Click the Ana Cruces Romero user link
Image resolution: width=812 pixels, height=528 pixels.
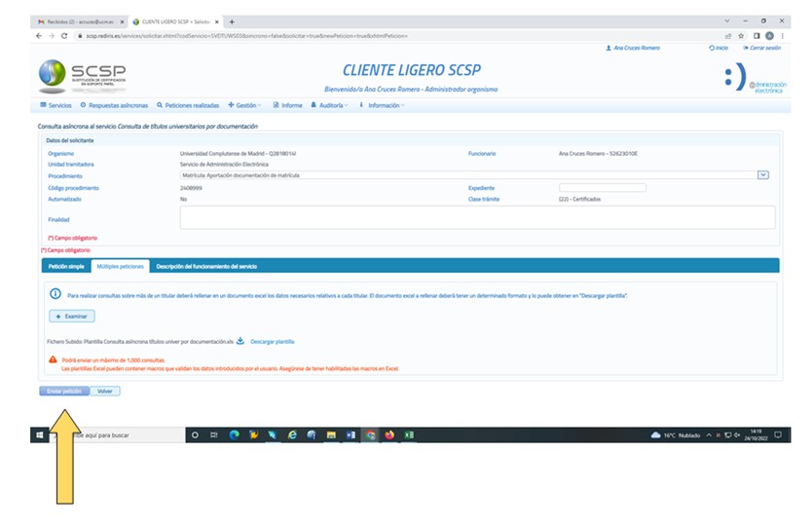633,48
